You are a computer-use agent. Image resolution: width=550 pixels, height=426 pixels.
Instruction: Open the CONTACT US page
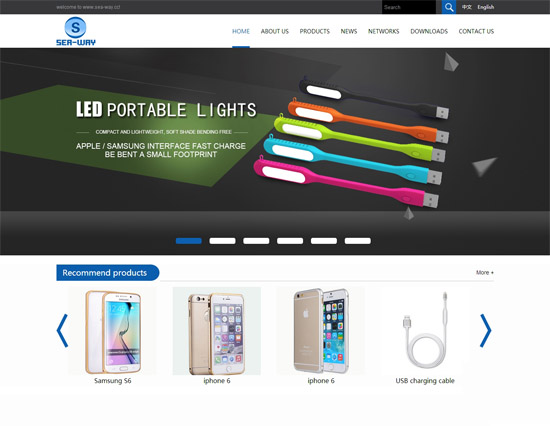tap(476, 31)
